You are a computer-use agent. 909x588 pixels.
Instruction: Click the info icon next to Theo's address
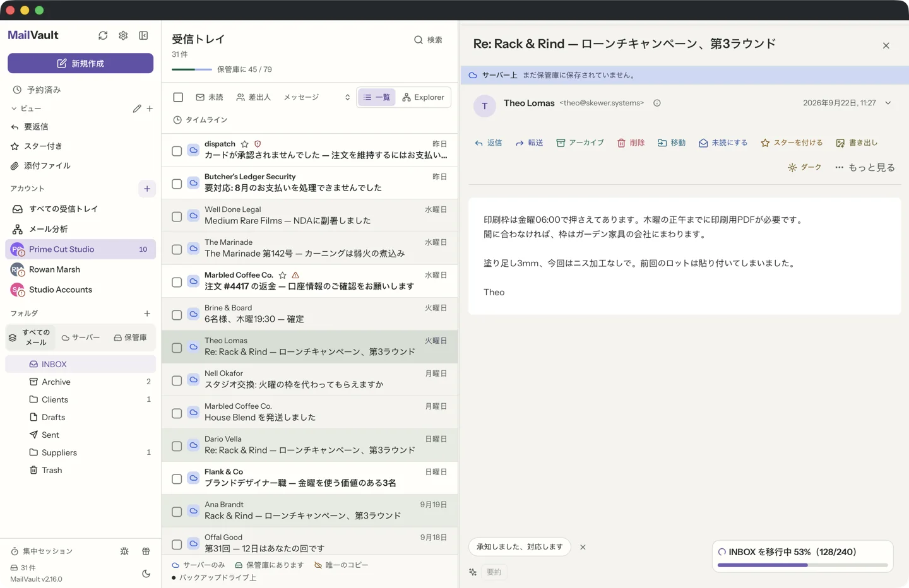657,103
